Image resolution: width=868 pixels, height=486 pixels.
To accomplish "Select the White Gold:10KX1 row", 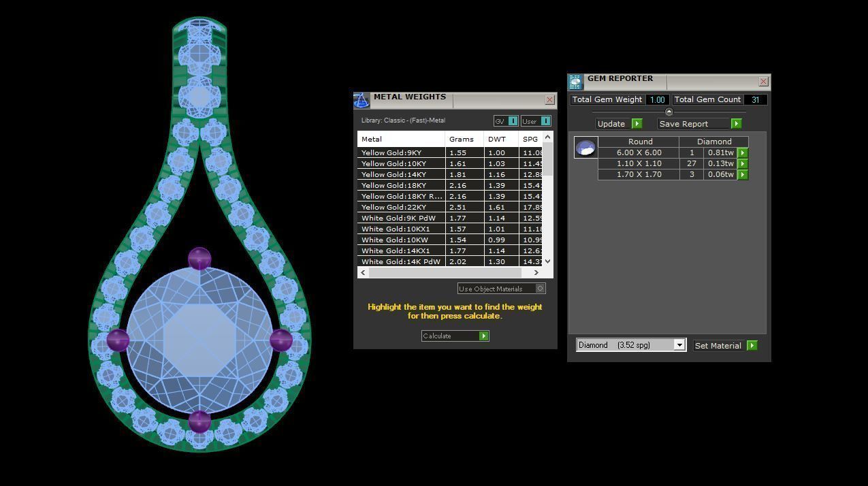I will click(450, 229).
